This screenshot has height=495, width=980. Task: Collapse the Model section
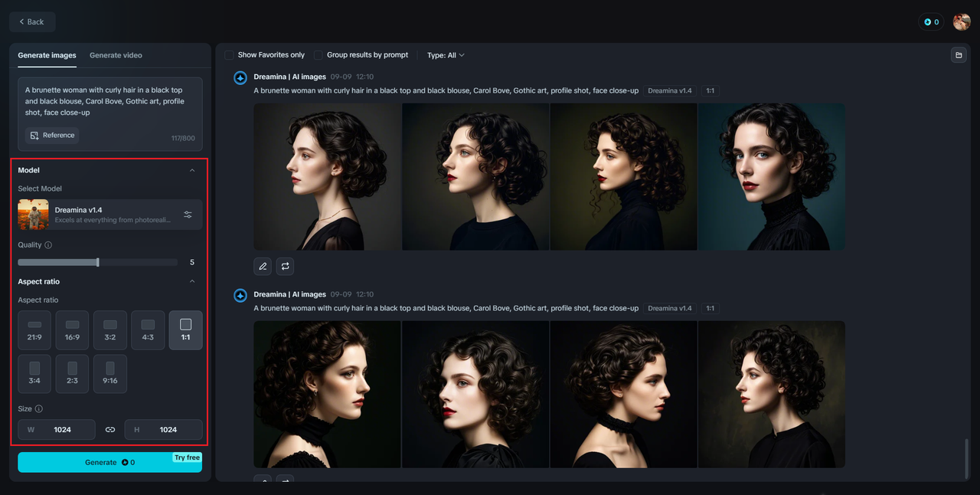tap(192, 170)
